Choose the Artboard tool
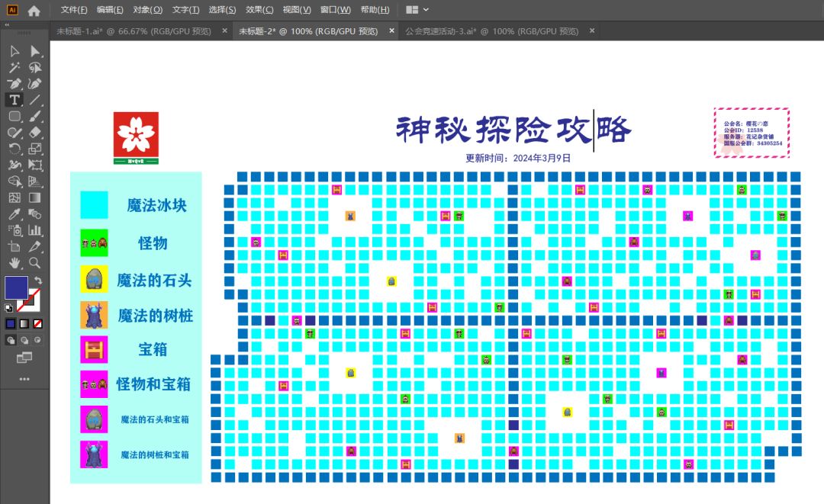This screenshot has width=824, height=504. pos(14,246)
